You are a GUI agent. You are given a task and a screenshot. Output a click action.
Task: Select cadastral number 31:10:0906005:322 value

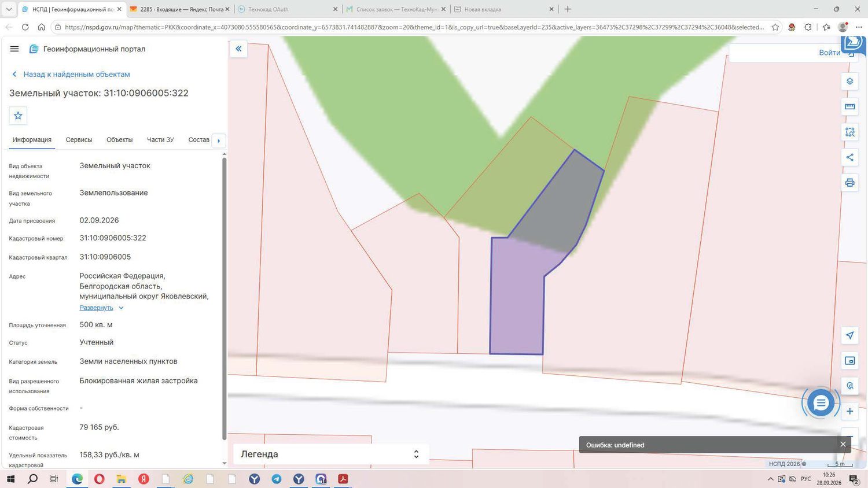[x=113, y=238]
